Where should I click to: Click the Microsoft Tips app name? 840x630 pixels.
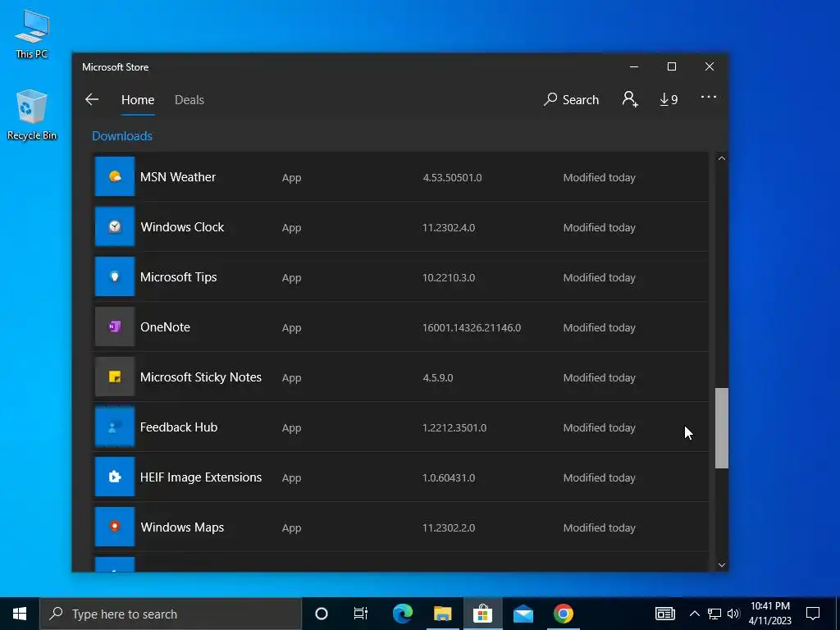coord(178,277)
